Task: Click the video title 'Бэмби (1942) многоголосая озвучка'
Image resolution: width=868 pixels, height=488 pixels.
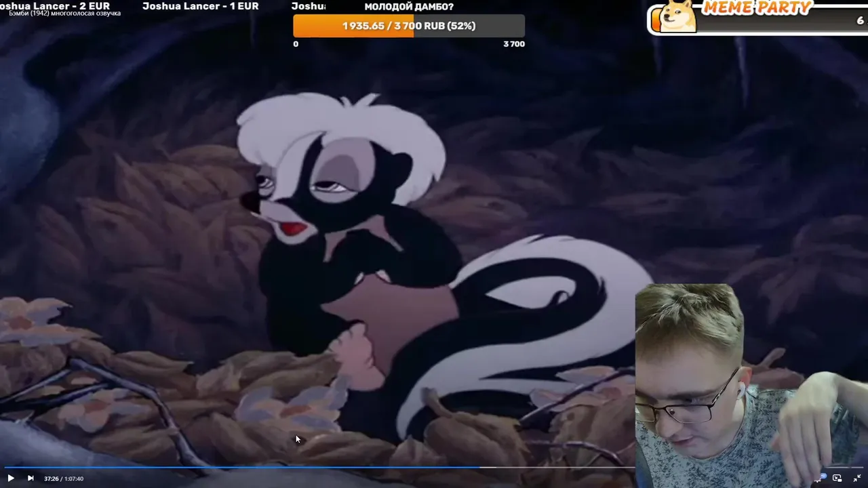Action: pyautogui.click(x=65, y=14)
